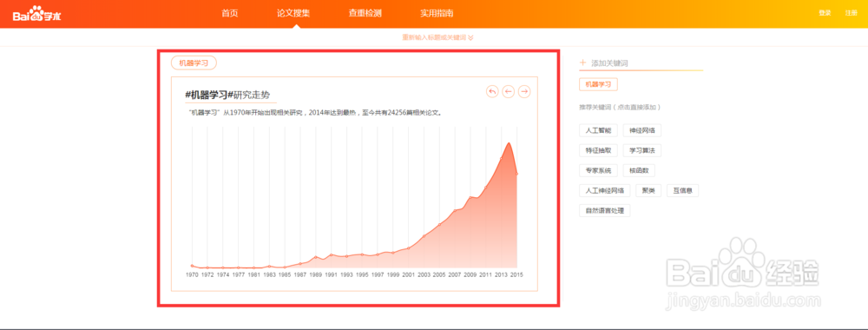Click the 1970 data point on the chart
The image size is (868, 330).
(x=192, y=266)
